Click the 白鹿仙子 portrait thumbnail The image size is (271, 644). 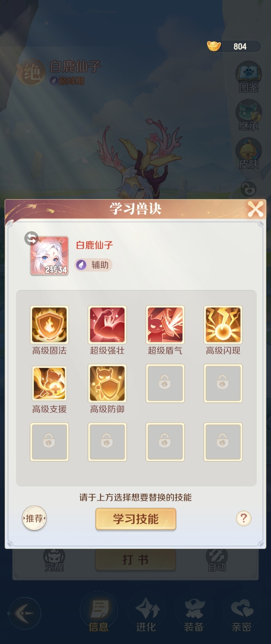50,256
